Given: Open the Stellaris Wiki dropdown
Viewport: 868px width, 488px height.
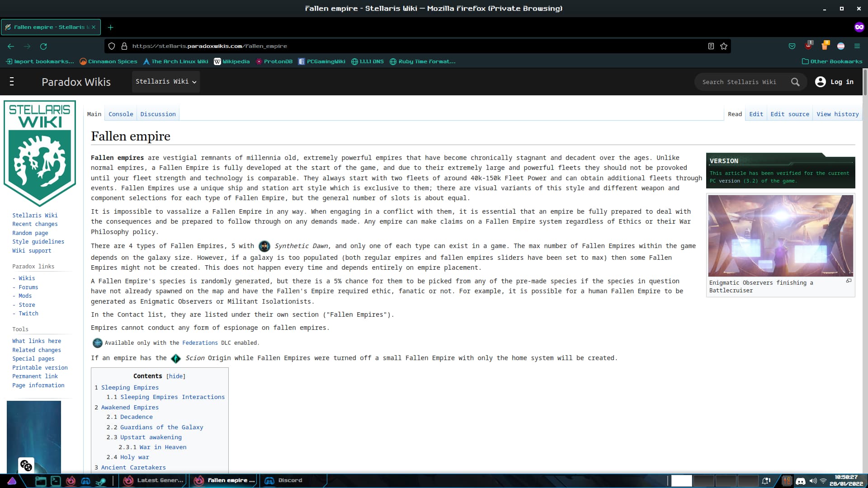Looking at the screenshot, I should tap(166, 82).
